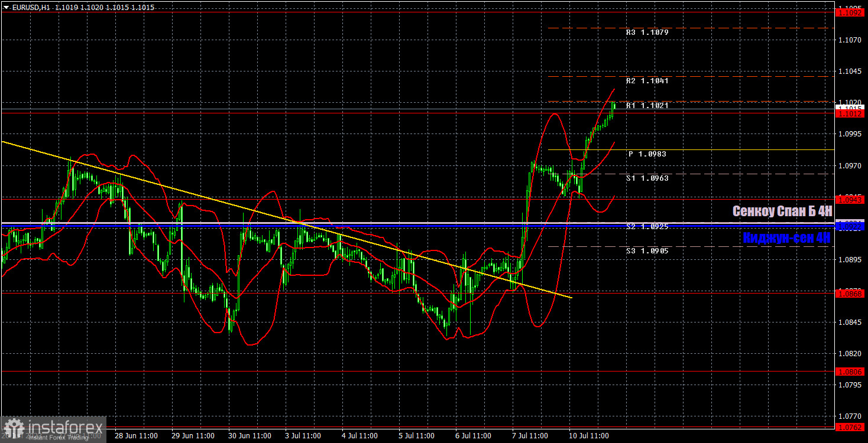Click the 10 Jul 11:00 time label
The height and width of the screenshot is (443, 868).
pyautogui.click(x=590, y=436)
